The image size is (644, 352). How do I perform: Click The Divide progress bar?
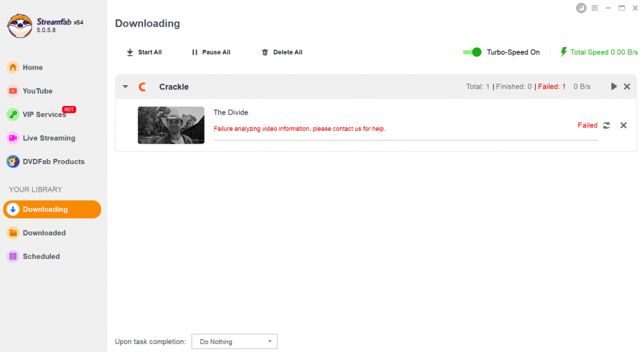[406, 140]
